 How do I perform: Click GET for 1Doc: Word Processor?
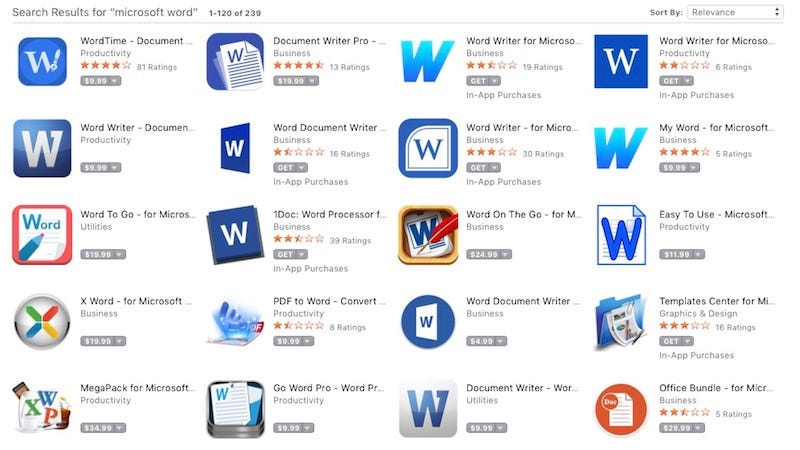click(x=290, y=255)
